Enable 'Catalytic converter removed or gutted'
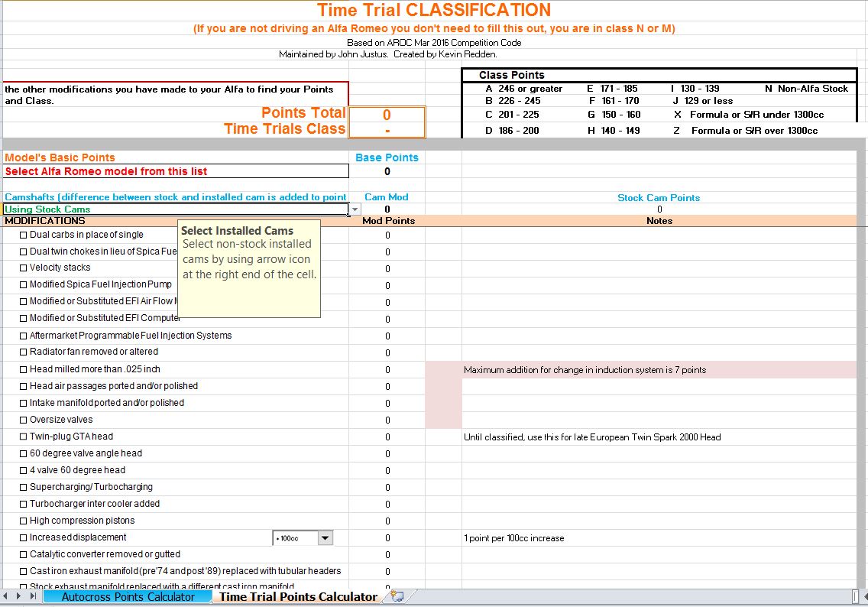 (23, 554)
